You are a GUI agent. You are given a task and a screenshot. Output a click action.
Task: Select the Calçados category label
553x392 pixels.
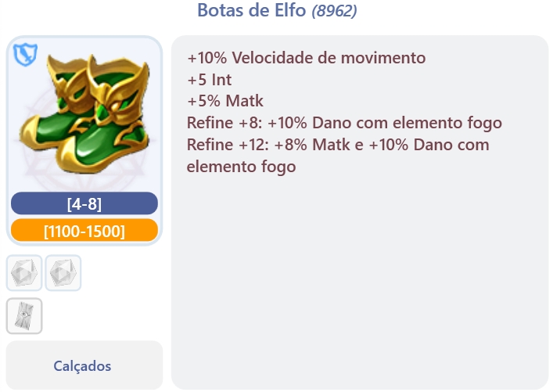[x=82, y=365]
